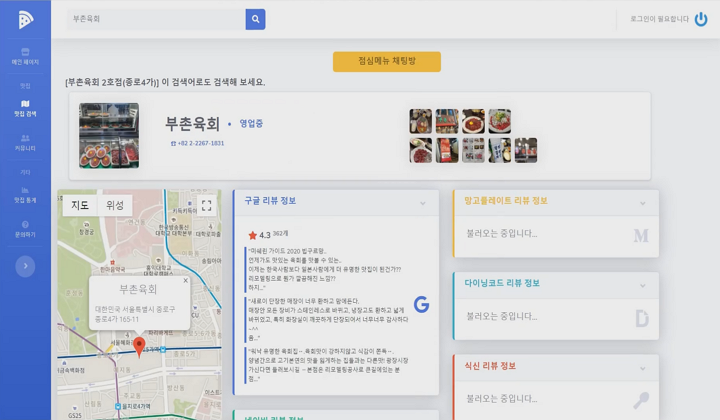Click the 로그인이 필요합니다 text
This screenshot has width=720, height=420.
(x=659, y=19)
